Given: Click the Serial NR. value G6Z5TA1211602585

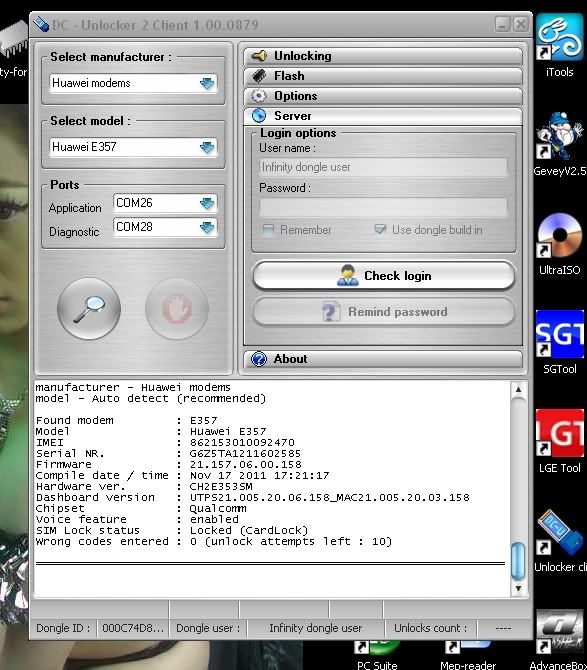Looking at the screenshot, I should pos(245,453).
